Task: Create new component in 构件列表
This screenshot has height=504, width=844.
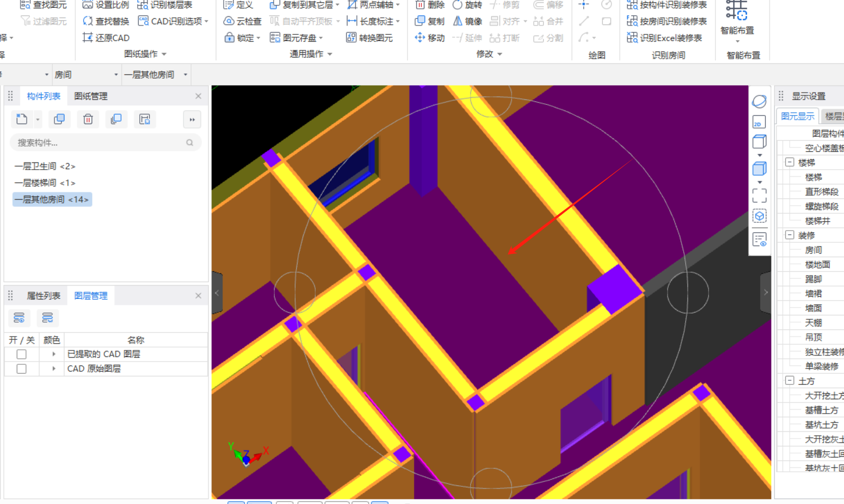Action: [22, 119]
